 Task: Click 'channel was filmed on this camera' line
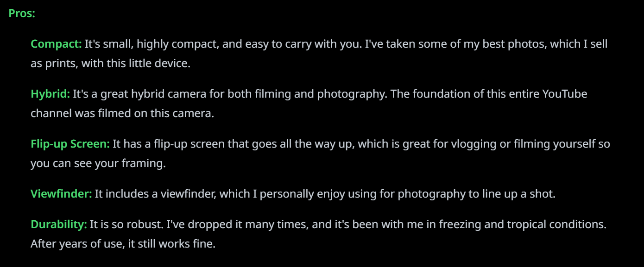coord(122,114)
